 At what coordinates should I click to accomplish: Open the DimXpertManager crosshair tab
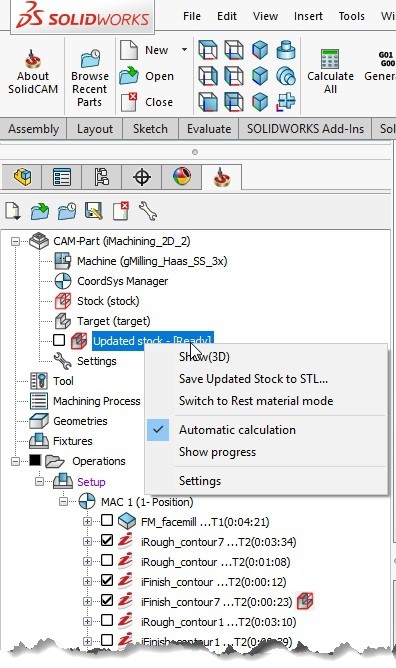pyautogui.click(x=142, y=177)
